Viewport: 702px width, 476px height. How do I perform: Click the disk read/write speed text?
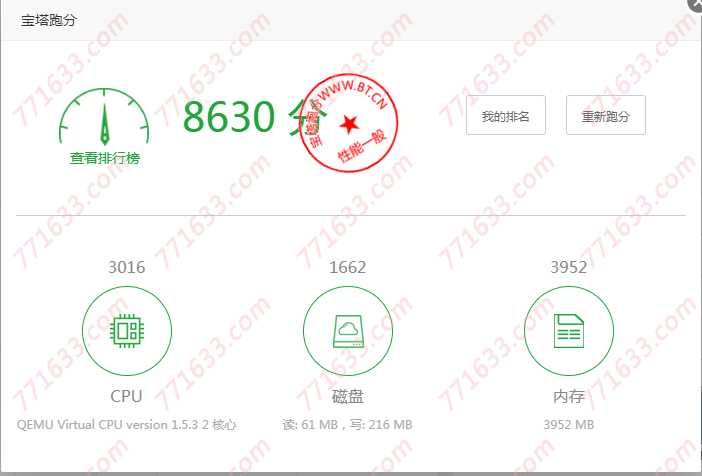(x=347, y=425)
